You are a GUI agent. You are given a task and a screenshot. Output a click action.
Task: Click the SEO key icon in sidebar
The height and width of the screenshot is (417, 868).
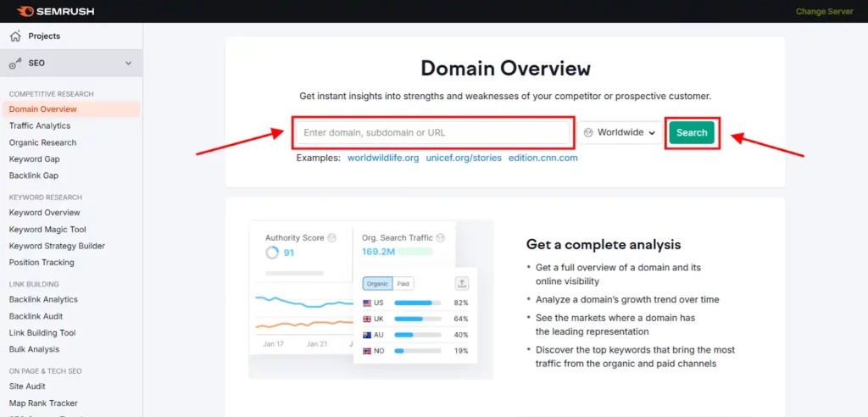pyautogui.click(x=14, y=63)
